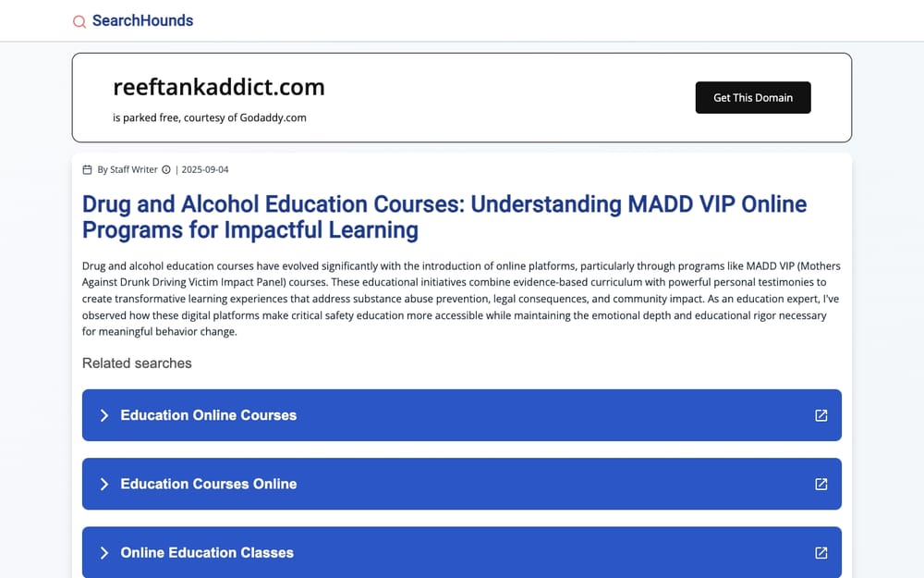924x578 pixels.
Task: Click the By Staff Writer author text
Action: [x=128, y=170]
